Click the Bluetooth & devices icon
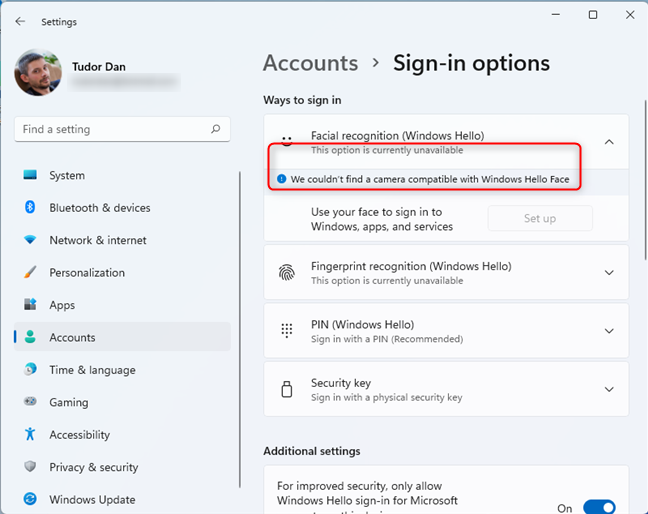The width and height of the screenshot is (648, 514). pyautogui.click(x=30, y=207)
